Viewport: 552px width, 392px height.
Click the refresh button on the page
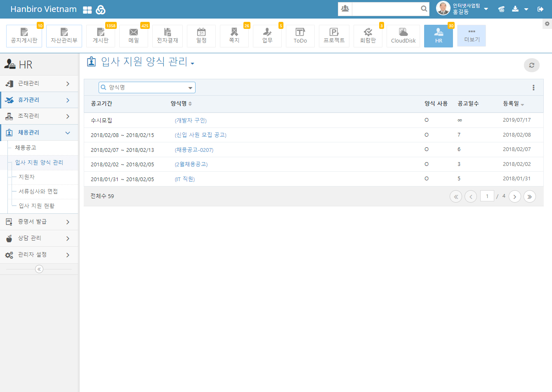coord(532,65)
